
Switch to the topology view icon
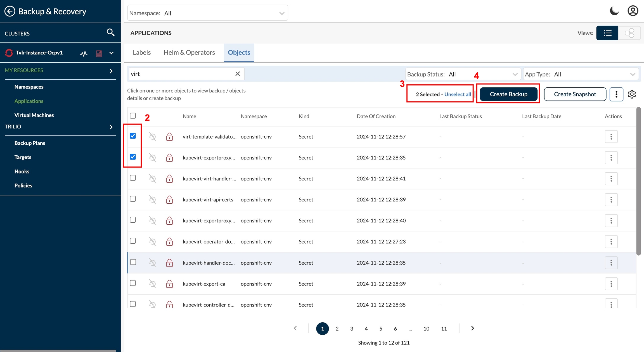pyautogui.click(x=629, y=33)
